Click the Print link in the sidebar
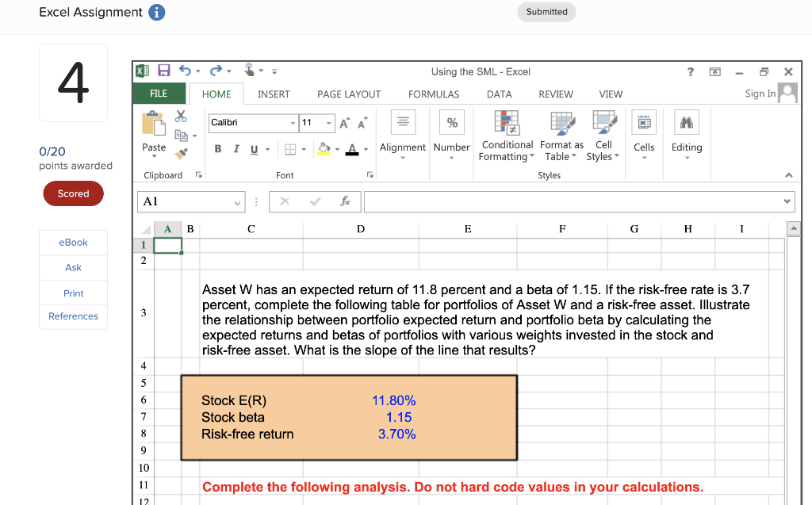 tap(73, 293)
